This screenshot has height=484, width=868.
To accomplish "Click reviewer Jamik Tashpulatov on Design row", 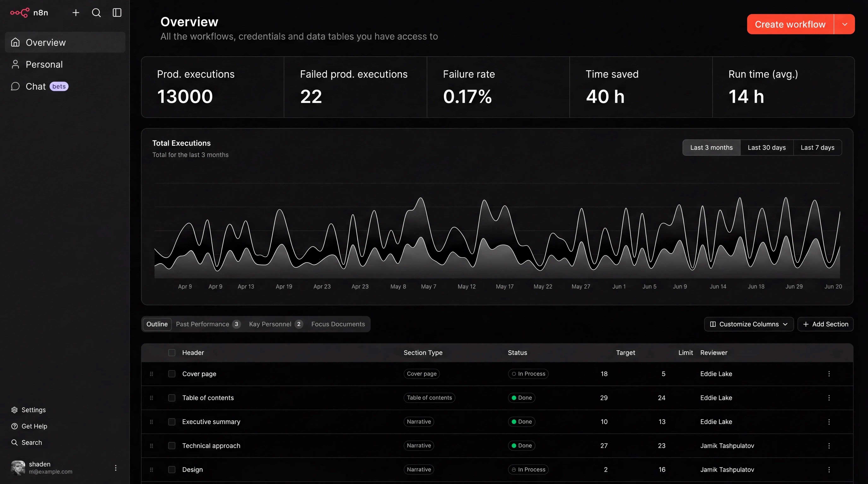I will 727,470.
